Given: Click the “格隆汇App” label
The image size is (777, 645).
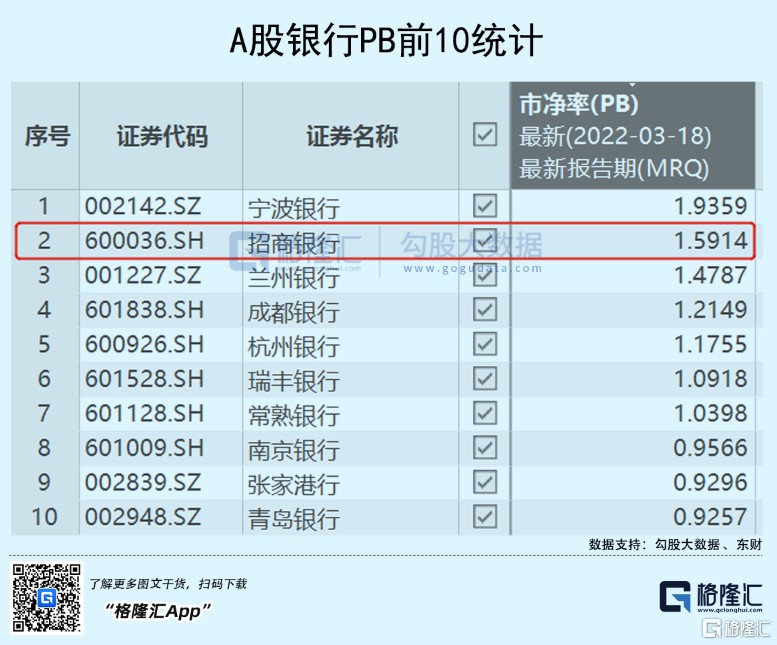Looking at the screenshot, I should (x=158, y=611).
